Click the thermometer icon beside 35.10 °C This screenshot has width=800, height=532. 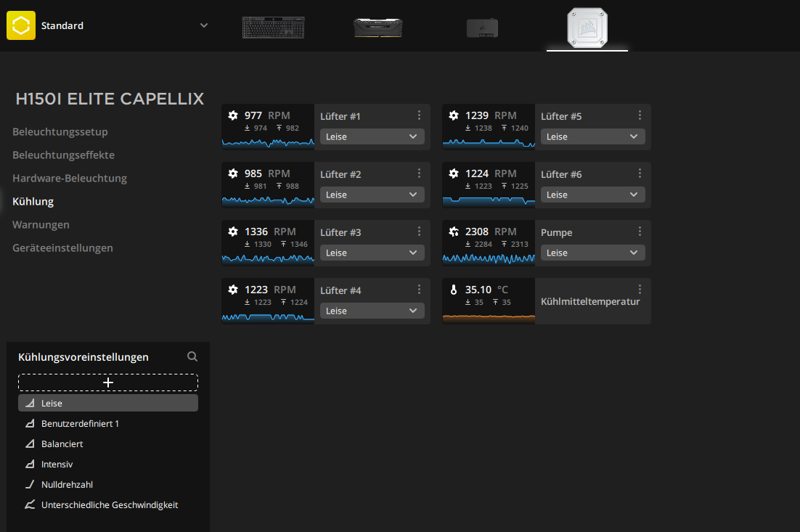[454, 290]
